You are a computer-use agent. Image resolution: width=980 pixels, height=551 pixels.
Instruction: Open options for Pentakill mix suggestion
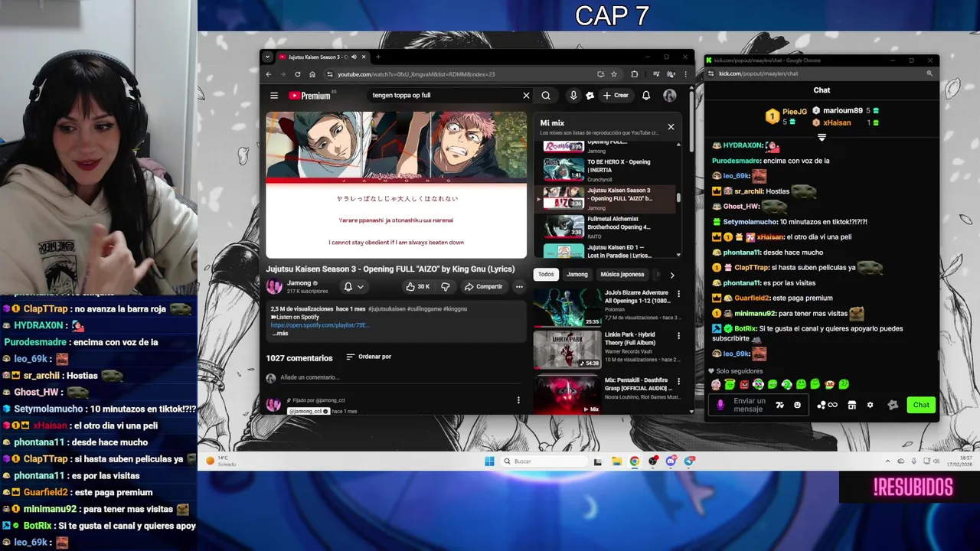click(x=678, y=381)
